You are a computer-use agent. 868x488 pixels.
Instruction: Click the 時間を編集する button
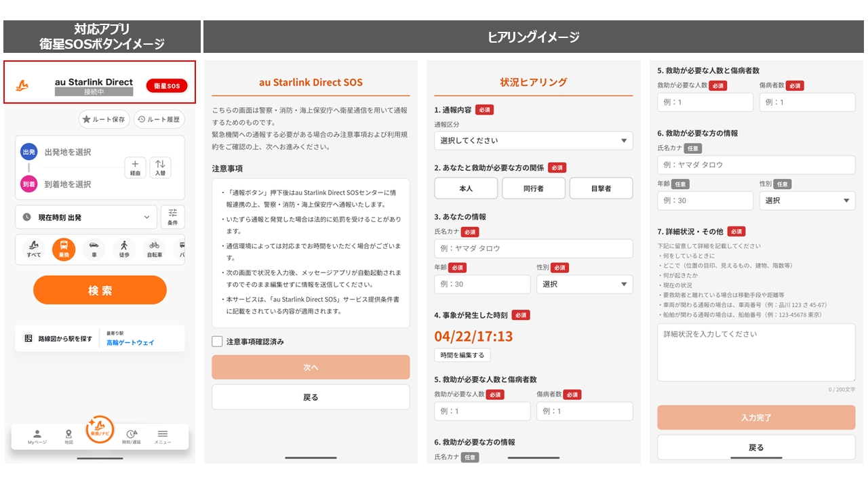point(462,355)
